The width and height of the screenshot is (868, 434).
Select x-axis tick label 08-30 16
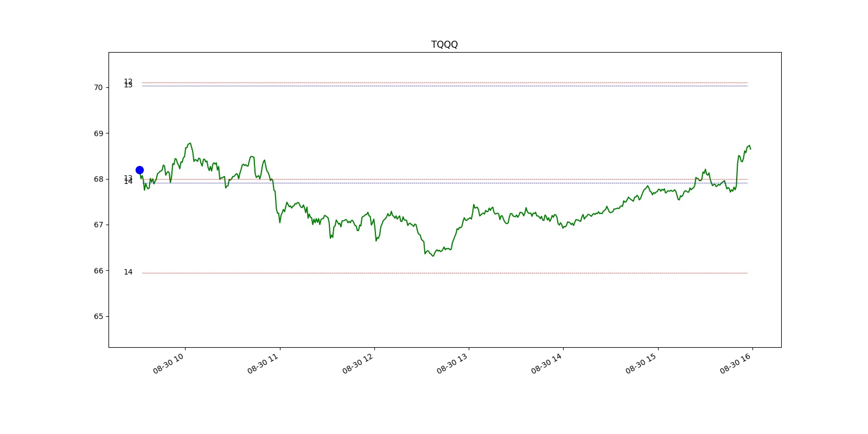(736, 363)
